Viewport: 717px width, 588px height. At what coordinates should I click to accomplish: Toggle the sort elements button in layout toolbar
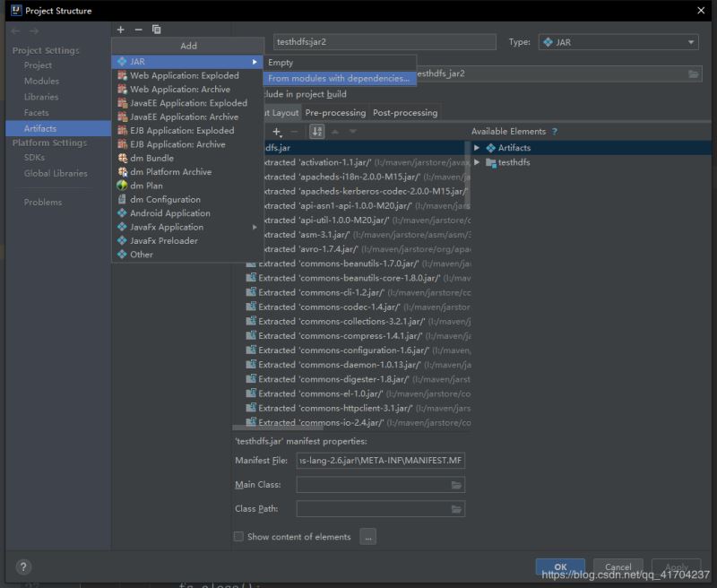316,132
